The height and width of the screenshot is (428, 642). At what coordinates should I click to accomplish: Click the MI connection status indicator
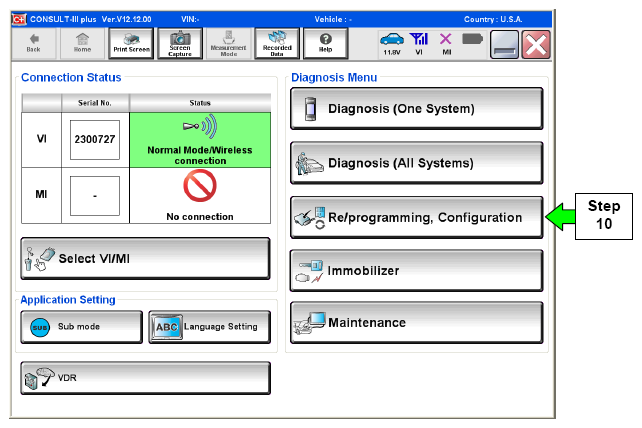pos(446,42)
